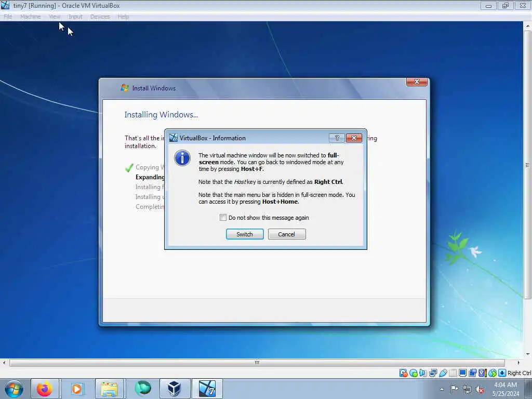Open the Windows Start menu
This screenshot has width=532, height=399.
14,389
